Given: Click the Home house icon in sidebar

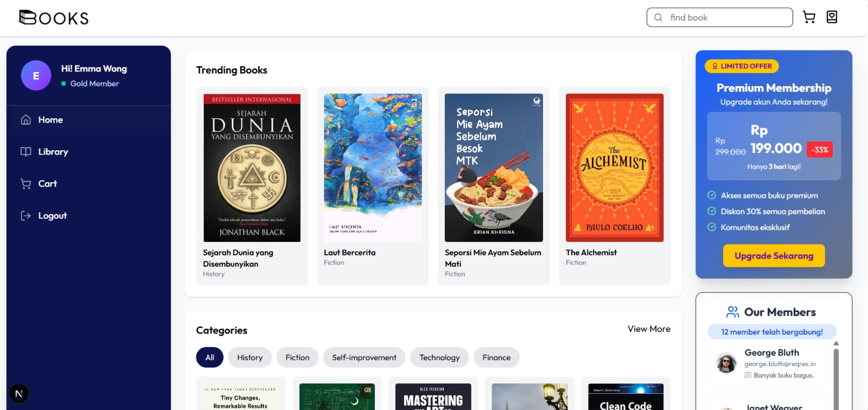Looking at the screenshot, I should 25,120.
